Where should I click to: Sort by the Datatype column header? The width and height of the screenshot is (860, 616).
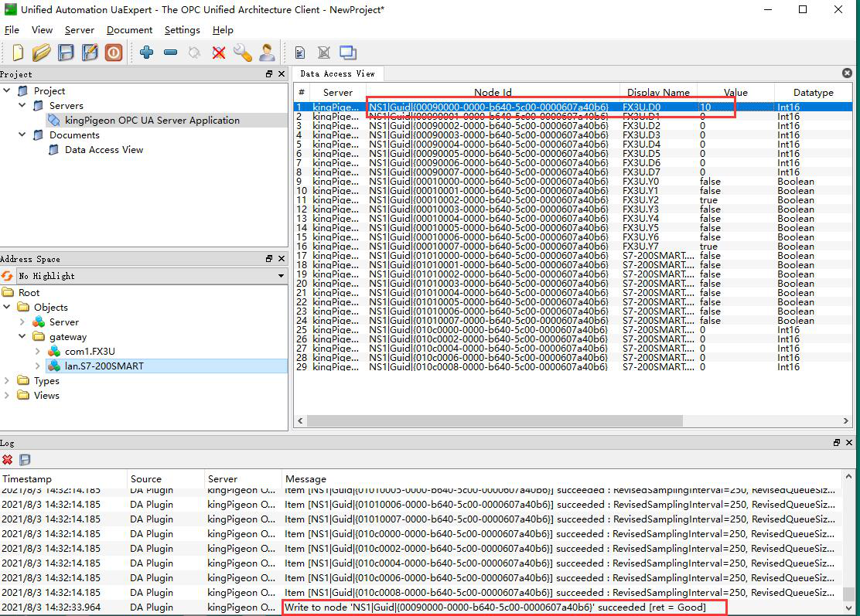pyautogui.click(x=813, y=93)
